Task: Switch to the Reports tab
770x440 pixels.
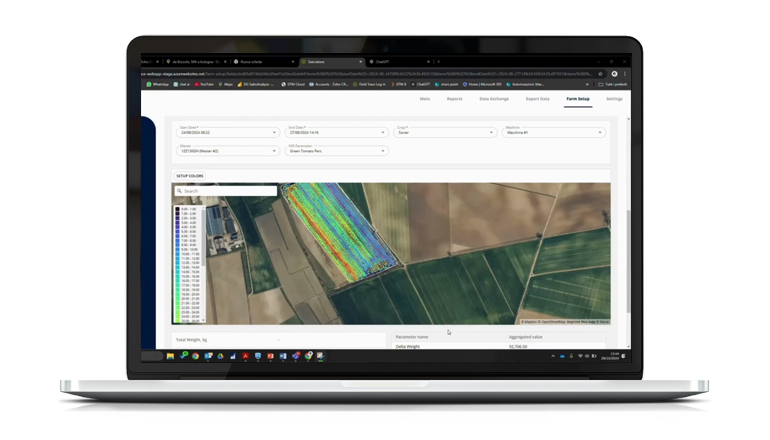Action: click(x=454, y=99)
